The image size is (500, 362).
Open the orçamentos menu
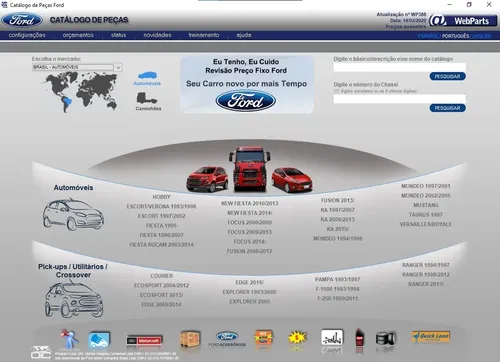point(78,35)
